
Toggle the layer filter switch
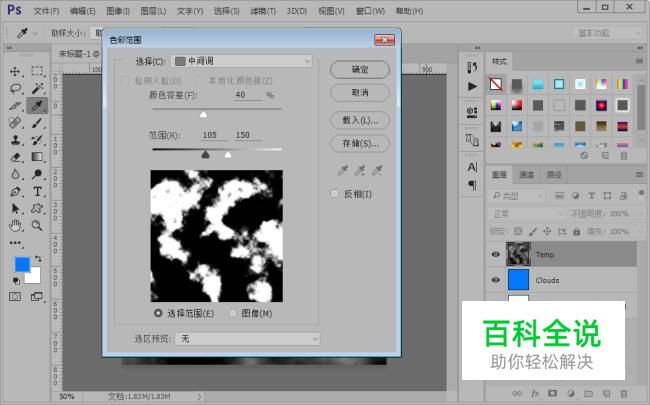click(641, 194)
